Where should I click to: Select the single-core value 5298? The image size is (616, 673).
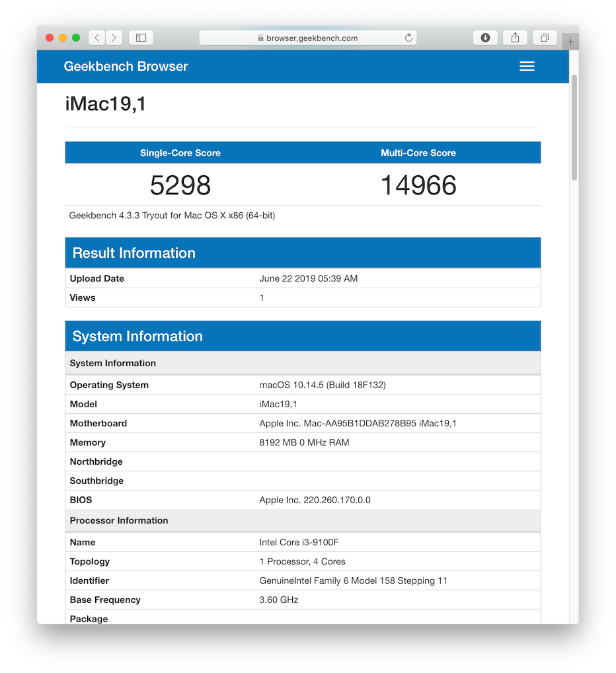[180, 185]
